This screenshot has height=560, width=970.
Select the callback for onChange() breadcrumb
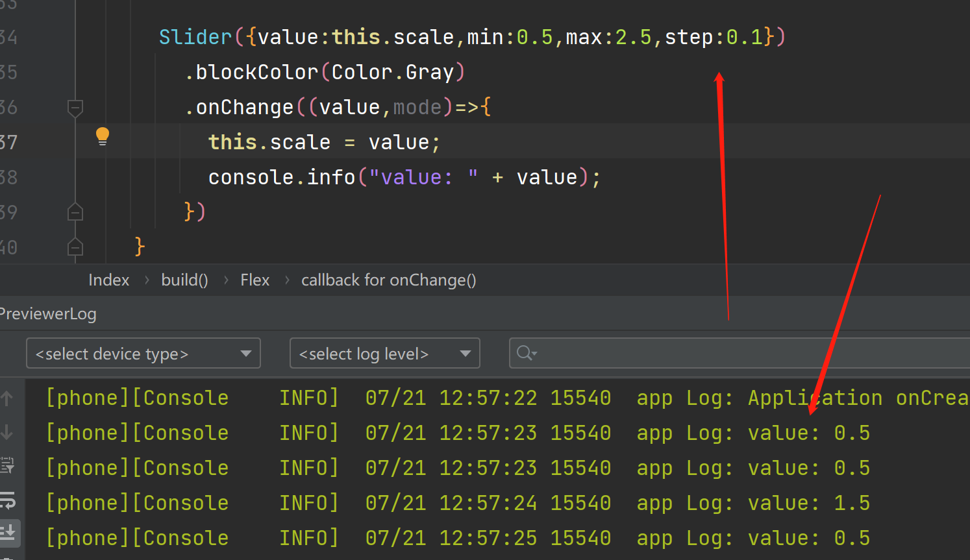point(388,280)
